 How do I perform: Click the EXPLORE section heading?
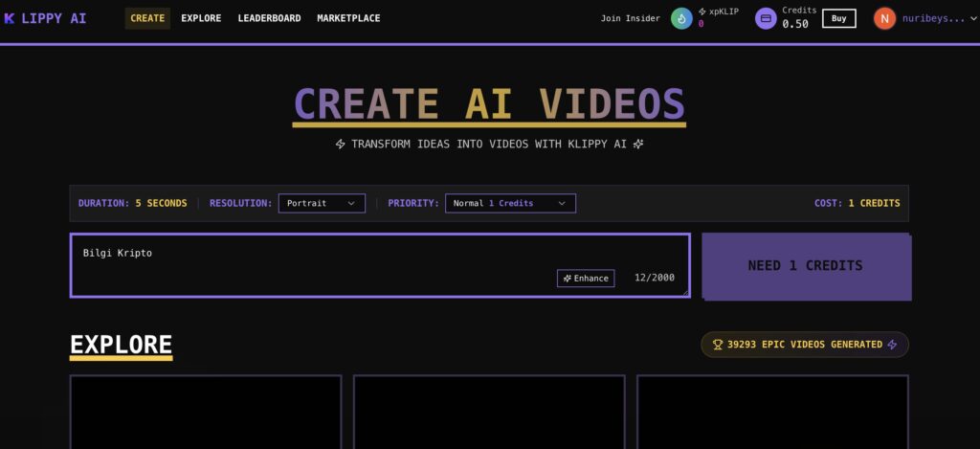[x=121, y=346]
